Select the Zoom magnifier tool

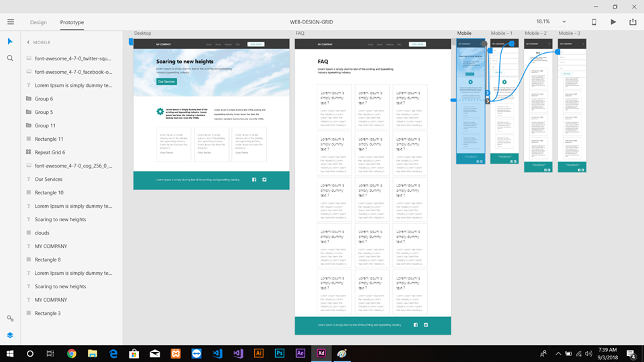[10, 58]
